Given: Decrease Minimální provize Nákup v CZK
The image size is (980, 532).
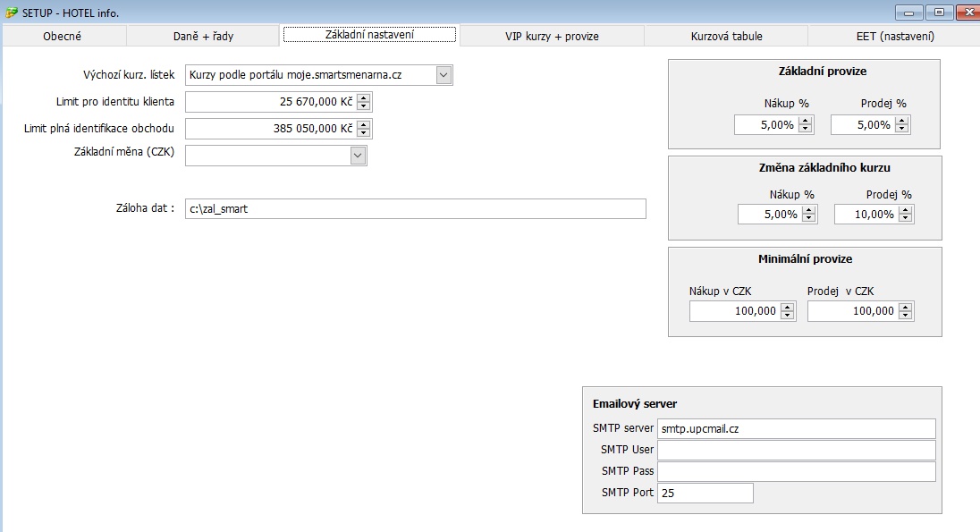Looking at the screenshot, I should coord(788,316).
